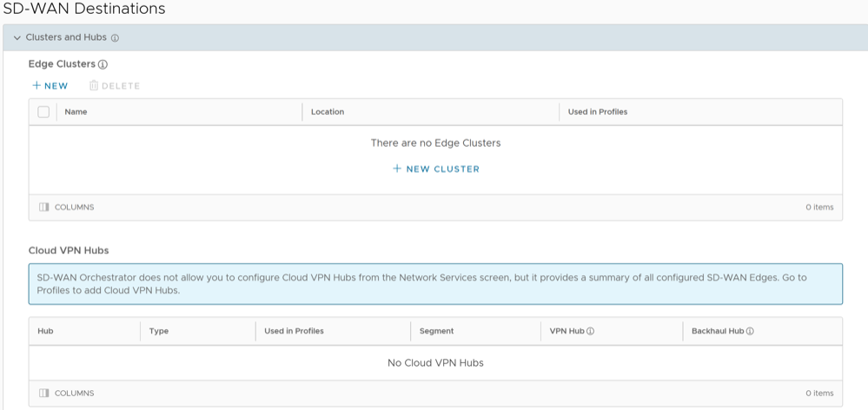Click the plus New button above Edge Clusters
Viewport: 868px width, 410px height.
[50, 86]
